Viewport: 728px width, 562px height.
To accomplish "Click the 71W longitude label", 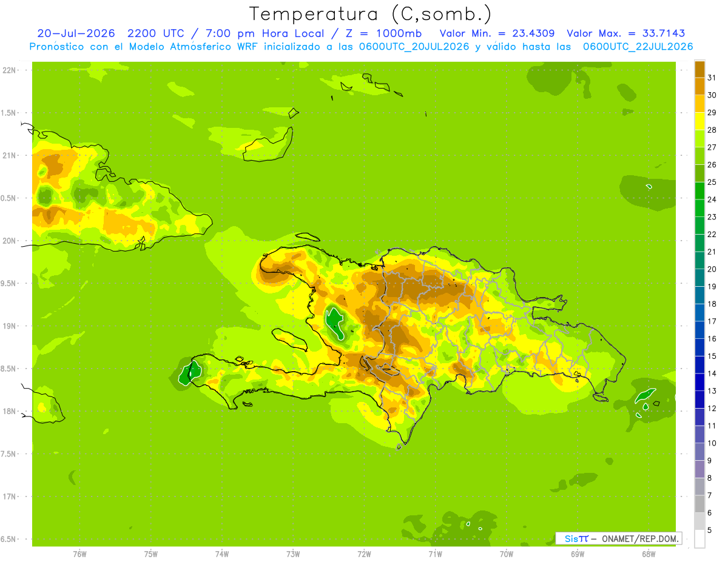I will click(435, 554).
